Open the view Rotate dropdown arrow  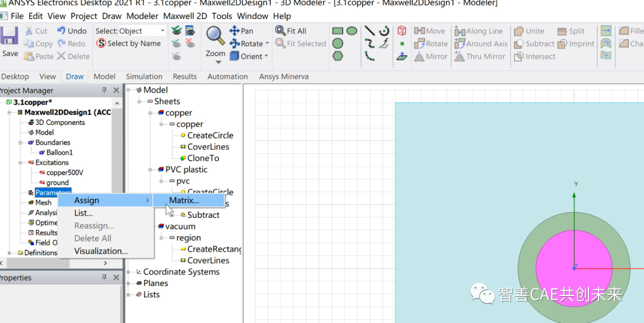click(x=267, y=43)
